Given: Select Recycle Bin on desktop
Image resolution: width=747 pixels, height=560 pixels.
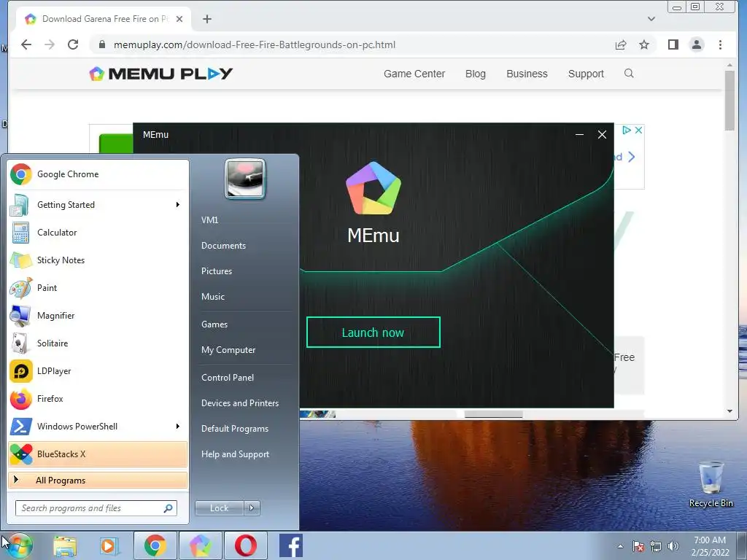Looking at the screenshot, I should (711, 484).
